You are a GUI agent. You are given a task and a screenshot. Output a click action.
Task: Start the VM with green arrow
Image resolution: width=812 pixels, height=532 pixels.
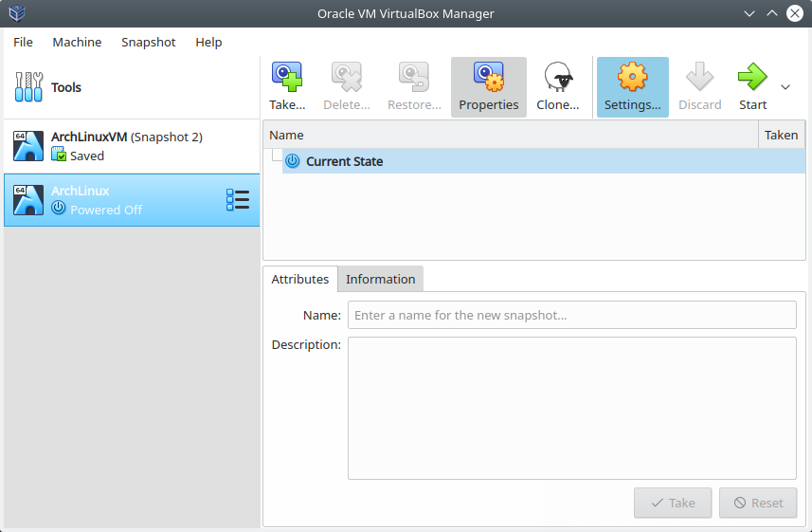point(752,77)
